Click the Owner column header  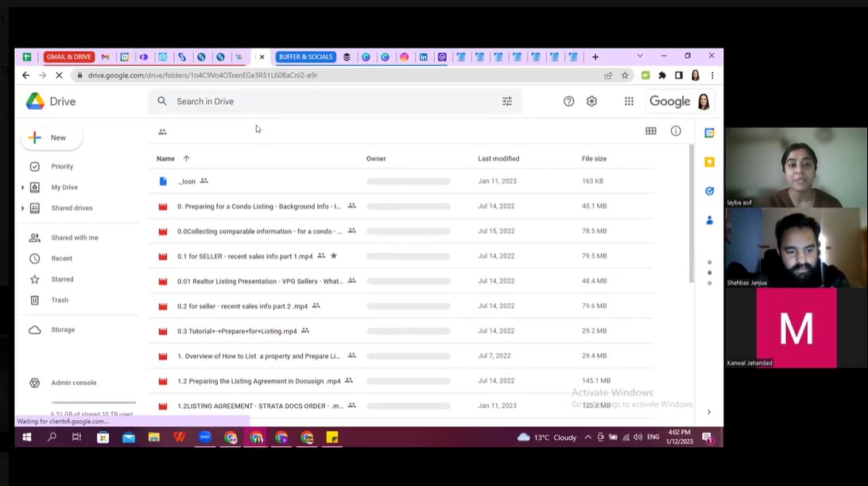coord(376,158)
